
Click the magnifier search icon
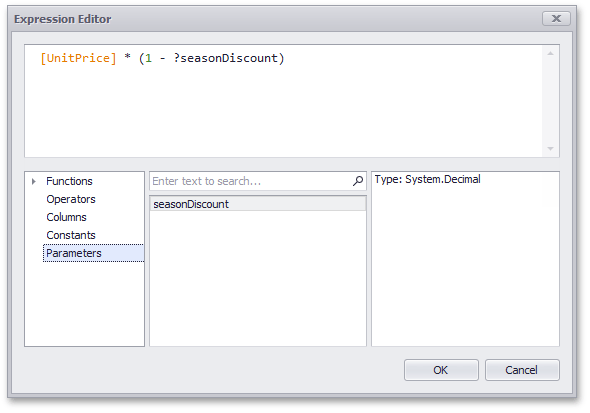(358, 181)
